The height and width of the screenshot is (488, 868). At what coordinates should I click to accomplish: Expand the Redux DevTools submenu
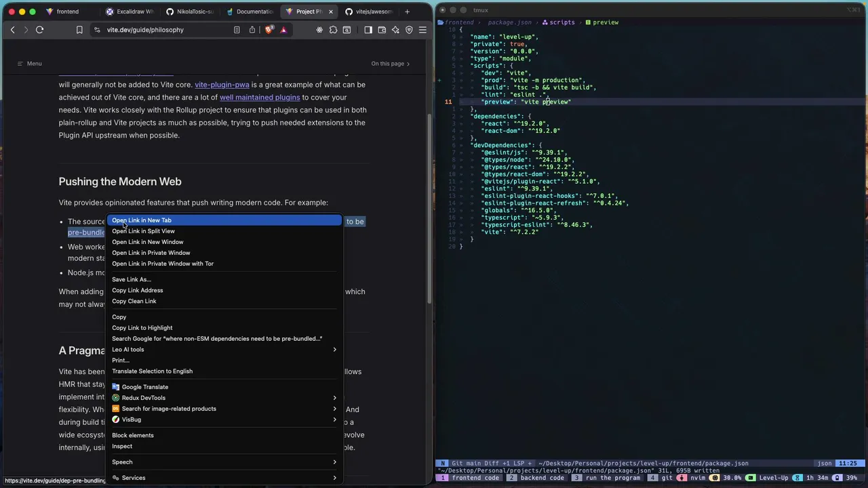point(225,398)
